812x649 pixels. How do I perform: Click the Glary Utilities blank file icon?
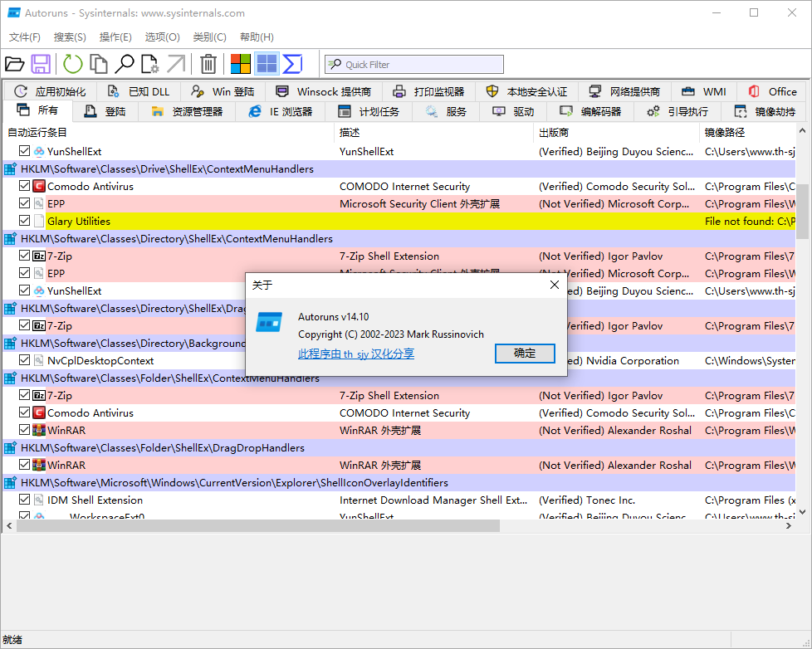point(39,221)
